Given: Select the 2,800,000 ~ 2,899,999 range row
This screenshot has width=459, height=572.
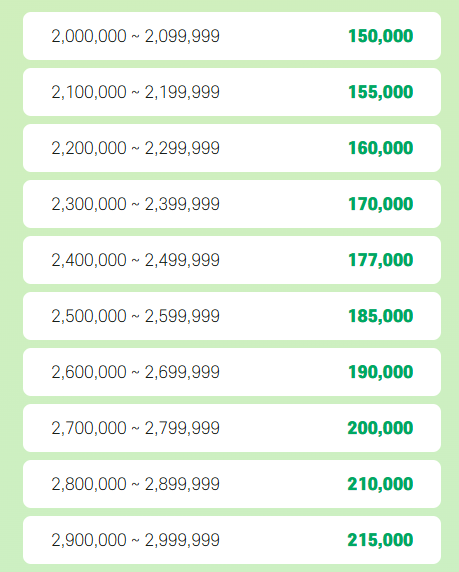Looking at the screenshot, I should coord(232,484).
